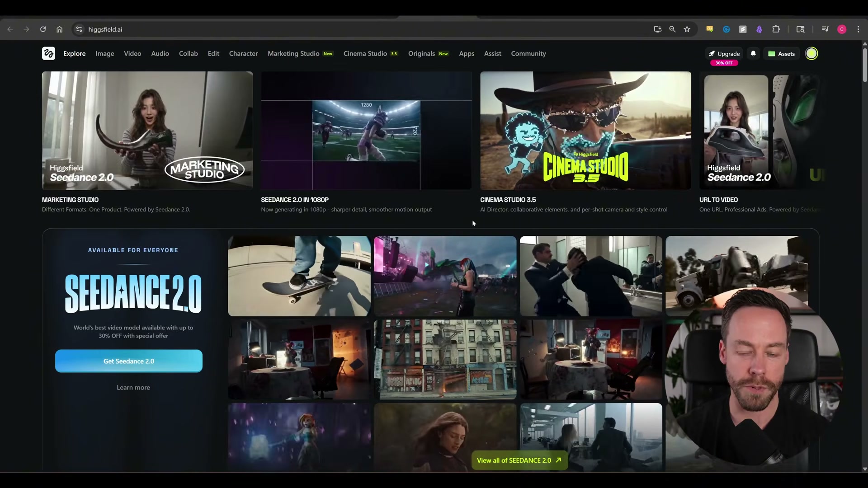The image size is (868, 488).
Task: Open the media controls dropdown
Action: [826, 29]
